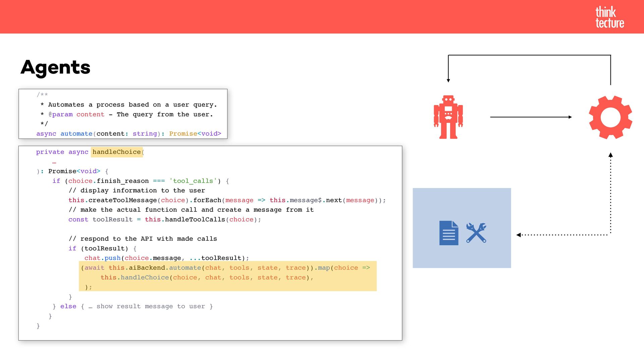Click the Agents slide title

55,67
